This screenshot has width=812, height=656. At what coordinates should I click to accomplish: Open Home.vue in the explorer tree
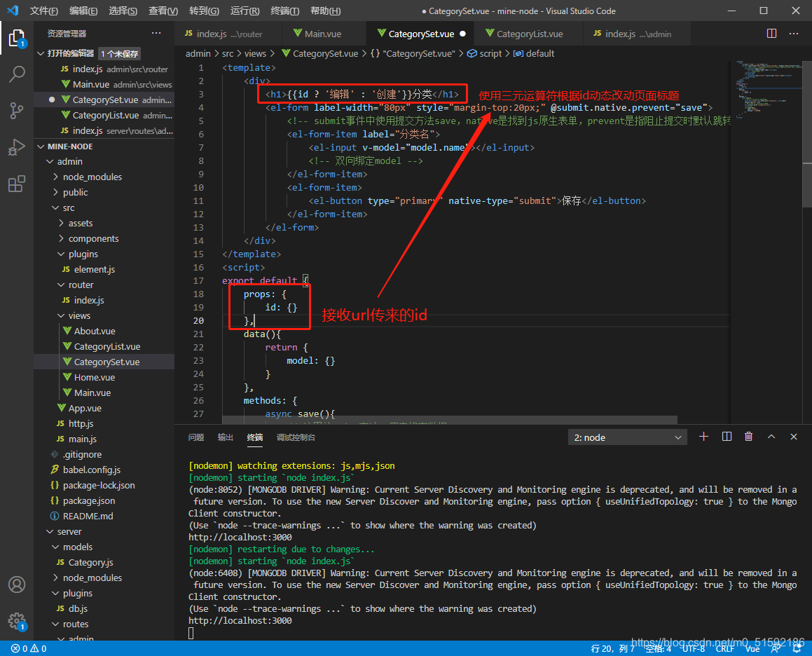(94, 377)
